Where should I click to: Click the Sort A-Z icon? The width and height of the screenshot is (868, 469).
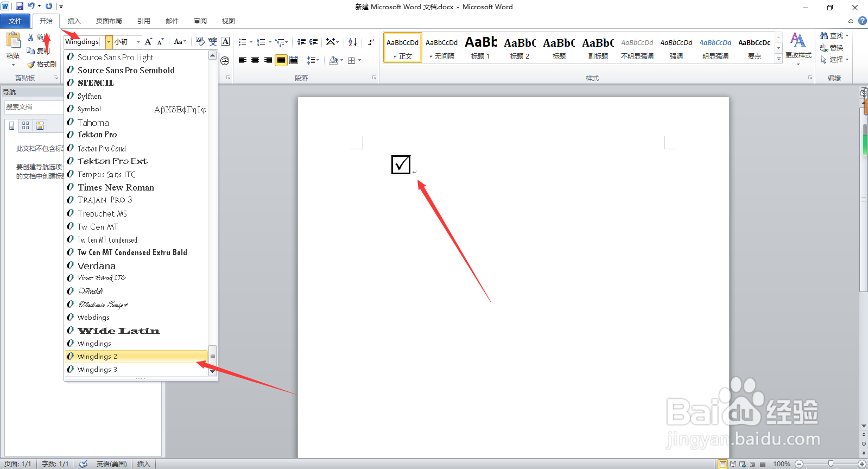tap(353, 42)
